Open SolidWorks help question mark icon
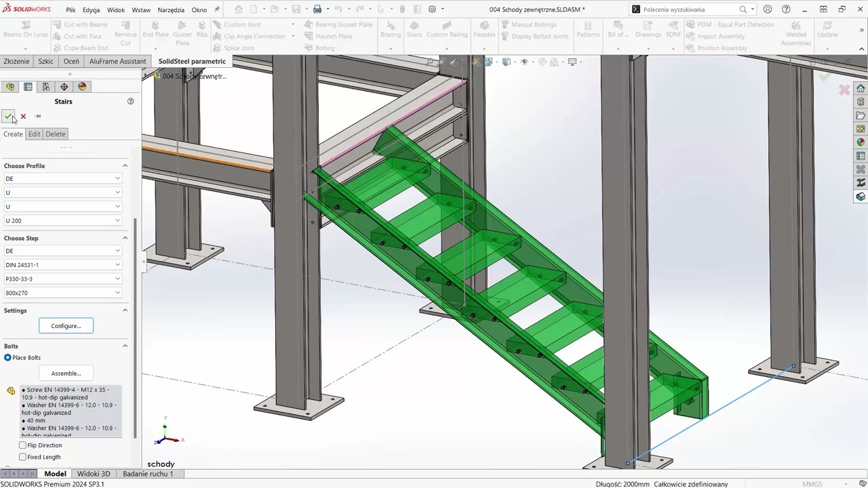Image resolution: width=868 pixels, height=488 pixels. coord(786,9)
